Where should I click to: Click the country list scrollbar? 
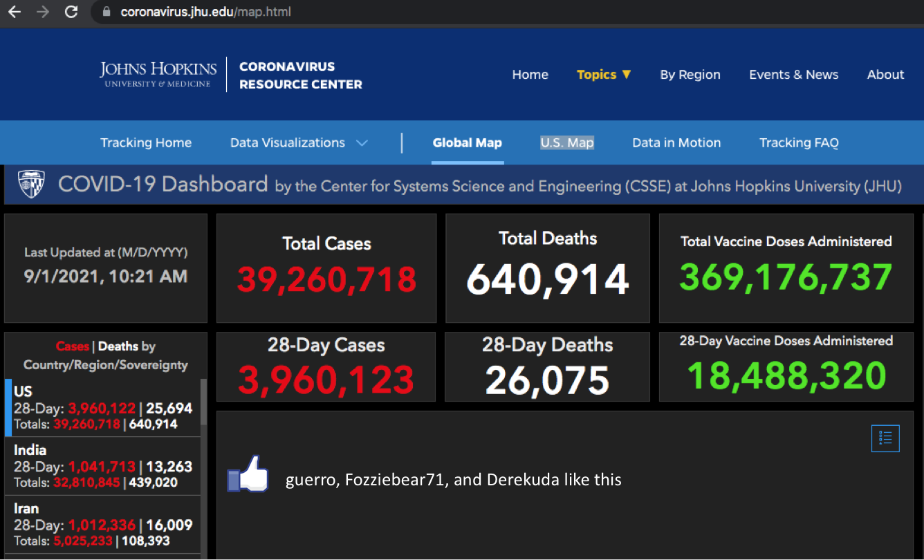203,401
